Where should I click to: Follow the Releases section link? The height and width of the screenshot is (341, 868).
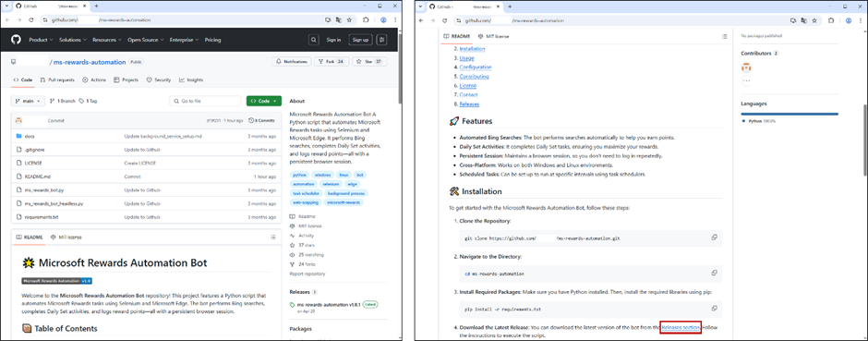point(681,327)
